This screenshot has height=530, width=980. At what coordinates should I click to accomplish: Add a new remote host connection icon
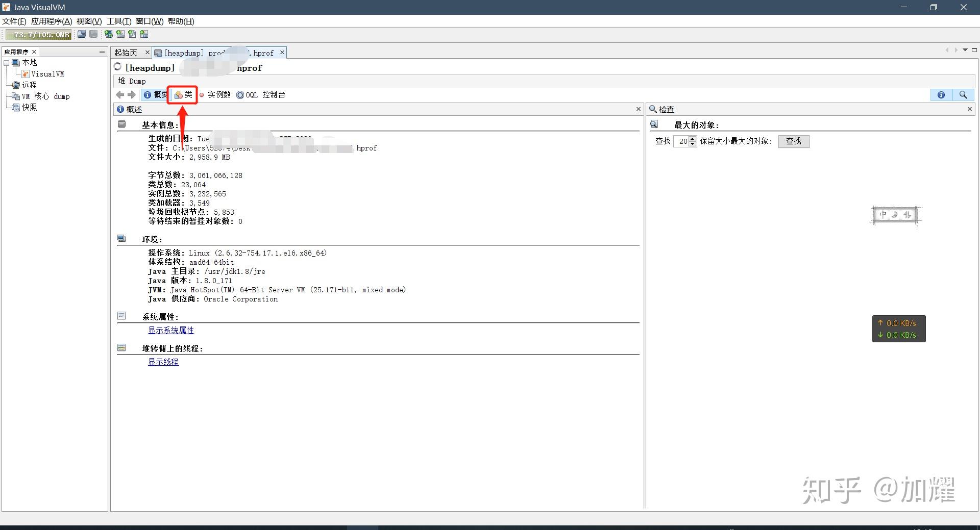[x=109, y=34]
